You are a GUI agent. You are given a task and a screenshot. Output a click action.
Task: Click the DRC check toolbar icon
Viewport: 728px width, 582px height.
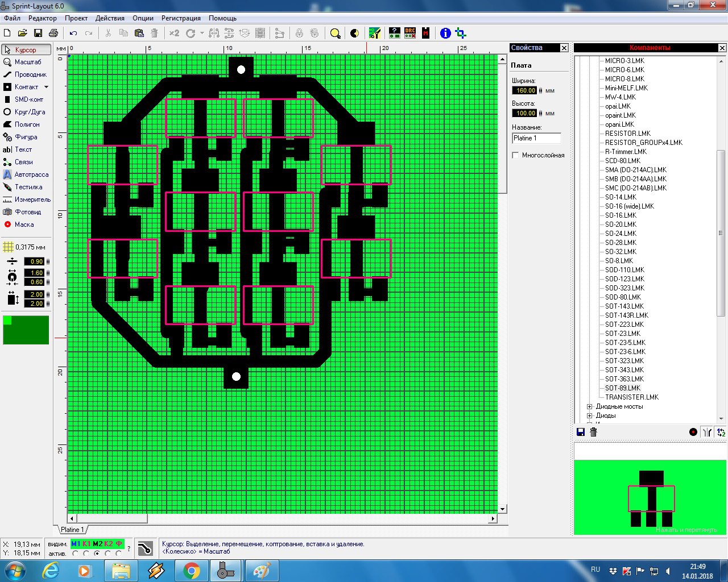(x=410, y=33)
